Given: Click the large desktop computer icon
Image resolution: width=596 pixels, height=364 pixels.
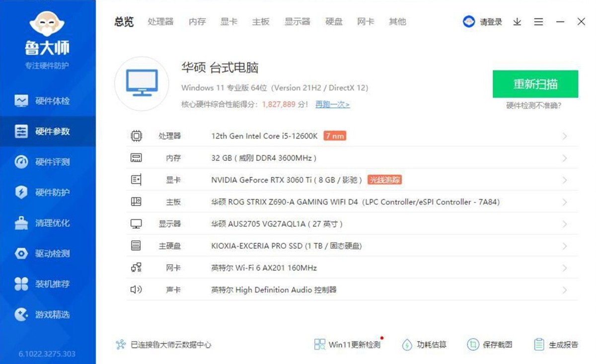Looking at the screenshot, I should [x=142, y=83].
